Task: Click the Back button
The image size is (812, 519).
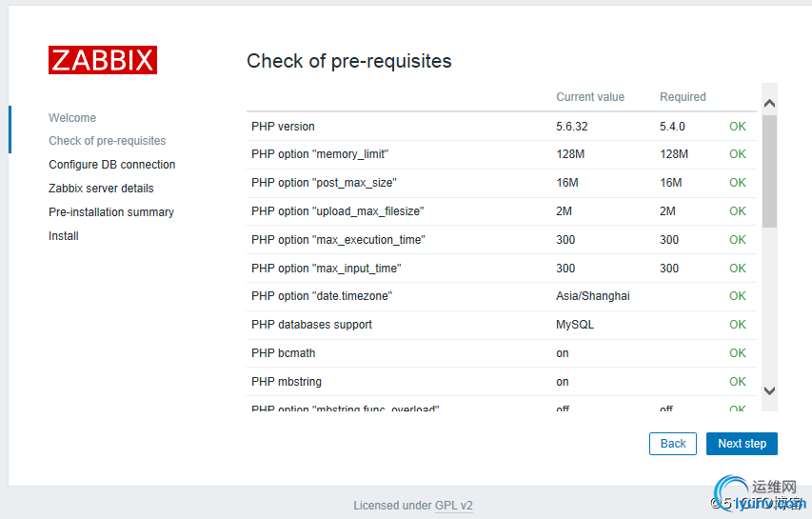Action: [673, 444]
